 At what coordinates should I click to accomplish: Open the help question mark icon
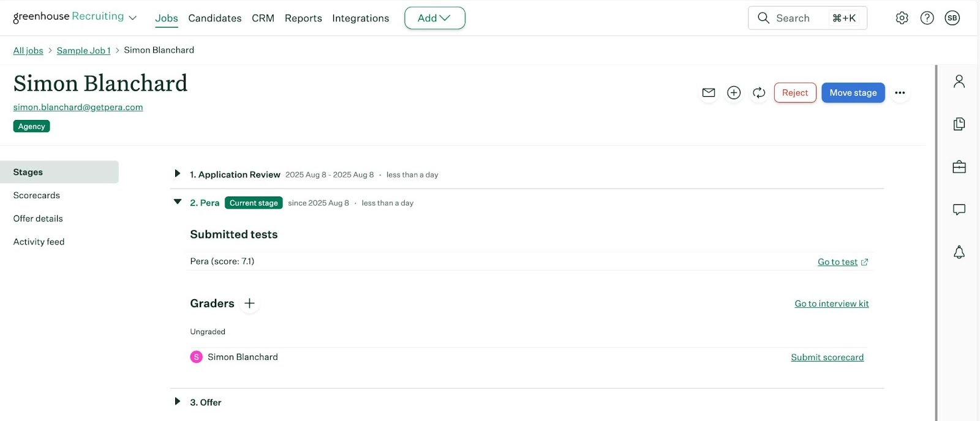click(927, 18)
